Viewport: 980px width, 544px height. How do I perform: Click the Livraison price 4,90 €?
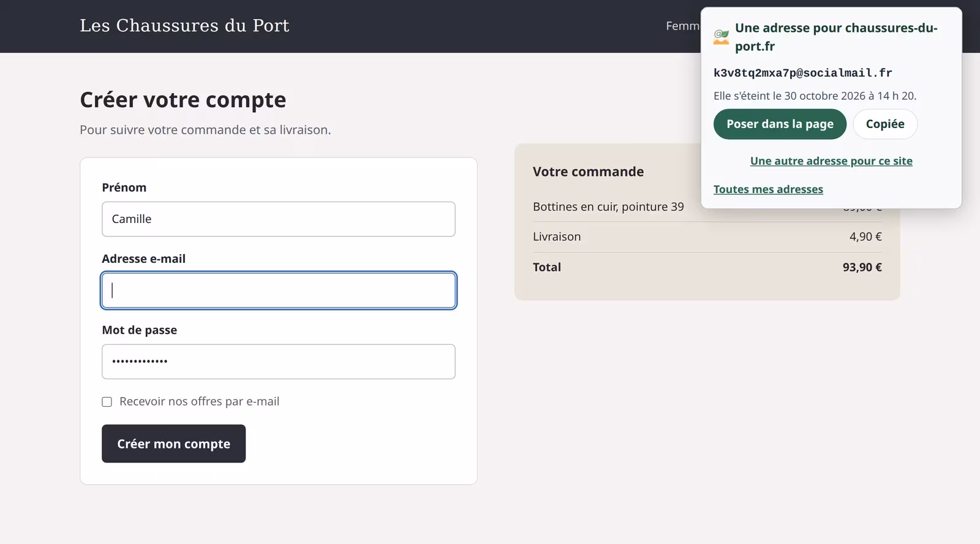tap(865, 236)
